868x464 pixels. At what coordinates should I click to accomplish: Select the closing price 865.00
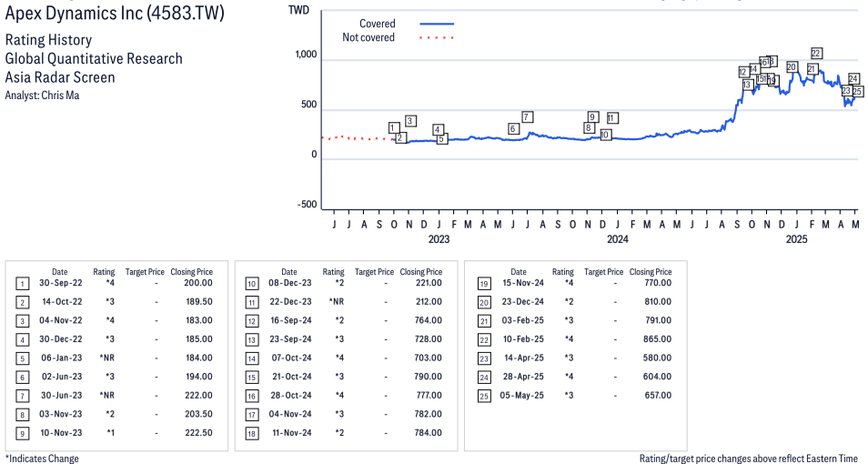point(658,338)
